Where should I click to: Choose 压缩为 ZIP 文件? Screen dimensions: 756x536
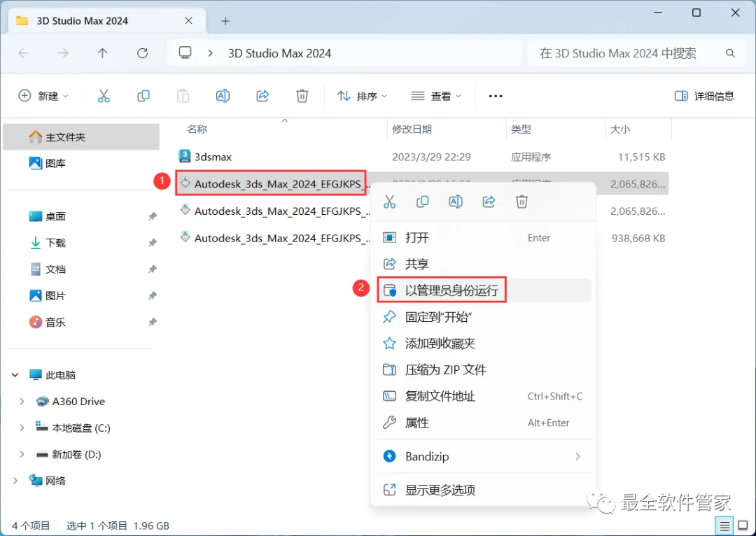point(483,369)
